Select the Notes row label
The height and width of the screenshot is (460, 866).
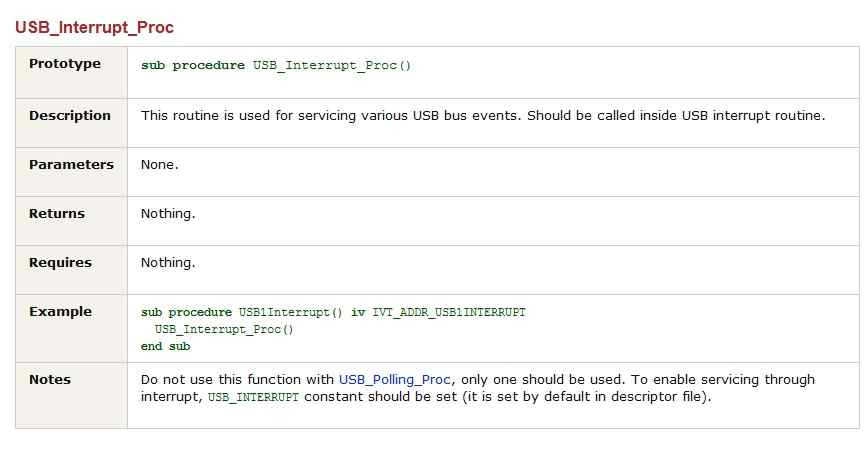point(50,380)
